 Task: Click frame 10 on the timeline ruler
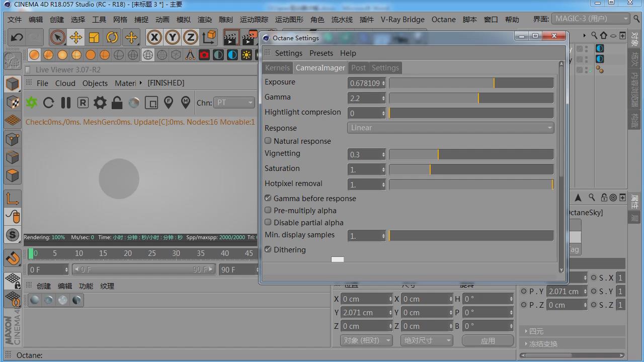point(79,253)
